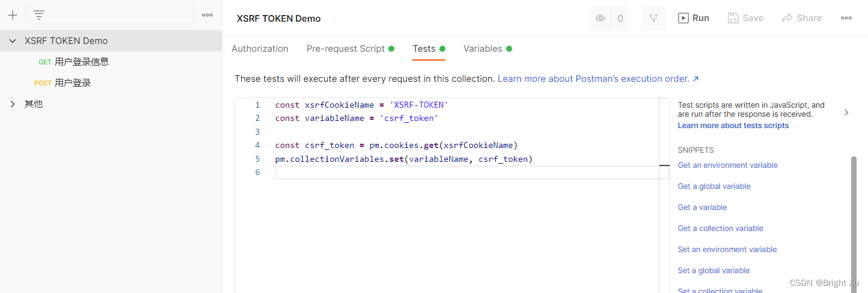Screen dimensions: 868x293
Task: Click the XSRF TOKEN Demo title heading
Action: click(x=279, y=19)
